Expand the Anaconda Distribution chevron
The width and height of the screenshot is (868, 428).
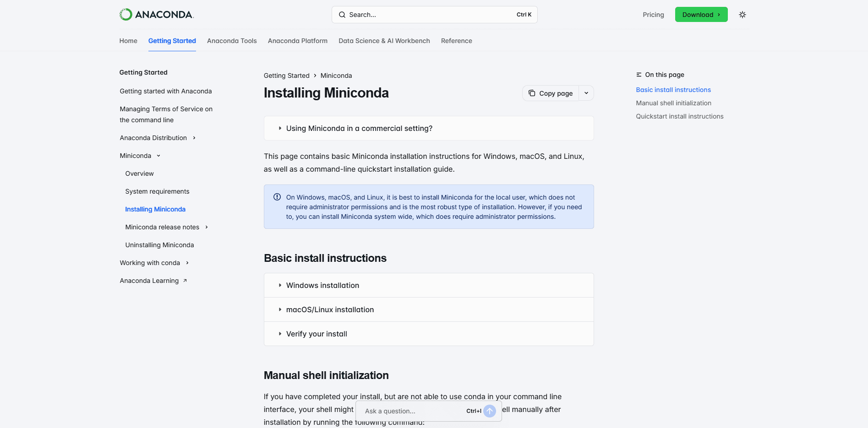pyautogui.click(x=194, y=138)
